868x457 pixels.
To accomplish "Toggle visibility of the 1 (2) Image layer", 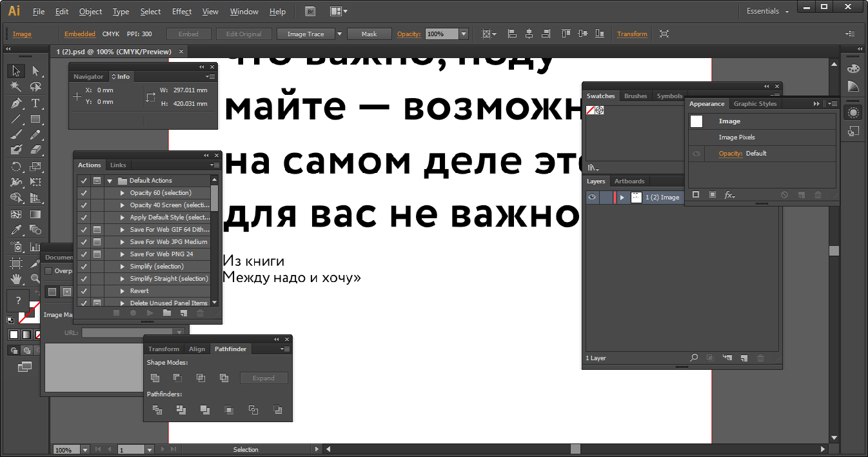I will point(591,197).
